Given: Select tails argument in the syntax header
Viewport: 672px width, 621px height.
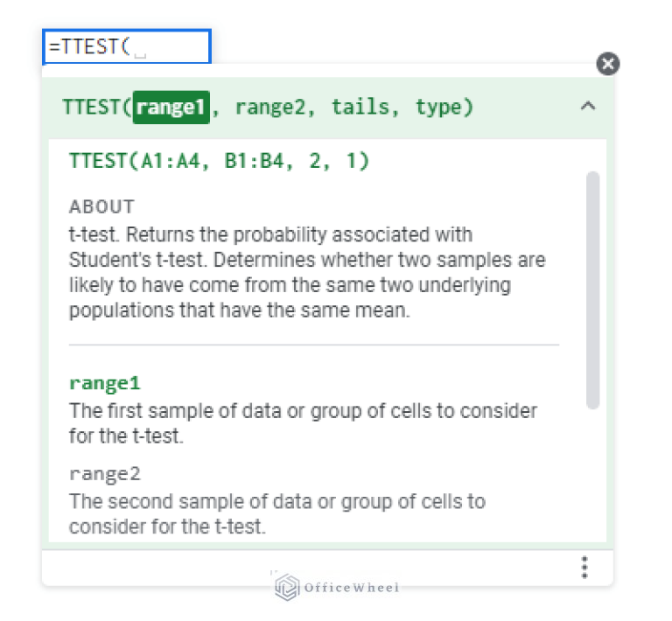Looking at the screenshot, I should (360, 108).
